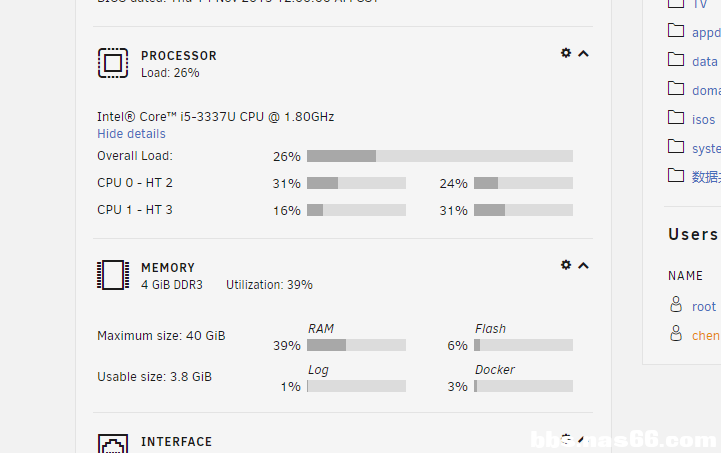Click the Docker usage bar
The height and width of the screenshot is (453, 721).
(x=523, y=386)
